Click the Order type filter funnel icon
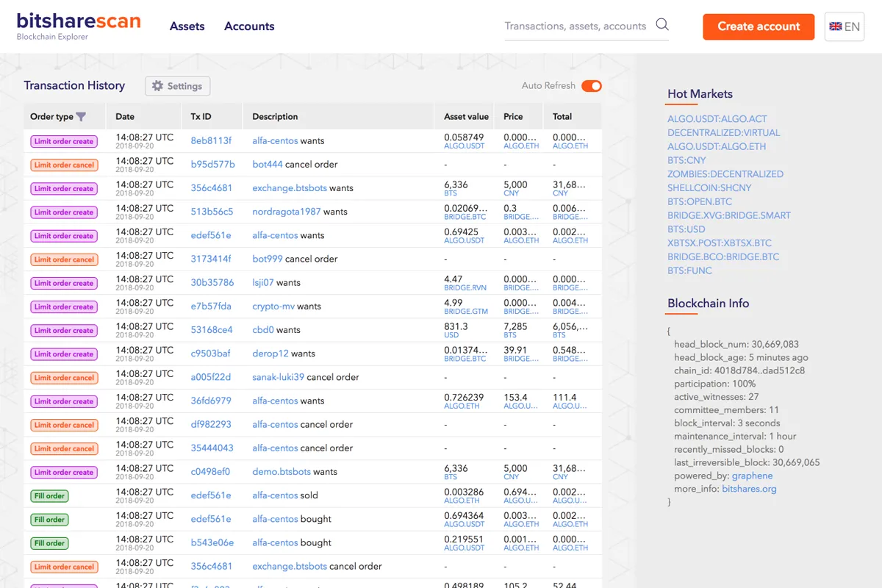This screenshot has height=588, width=882. tap(81, 117)
